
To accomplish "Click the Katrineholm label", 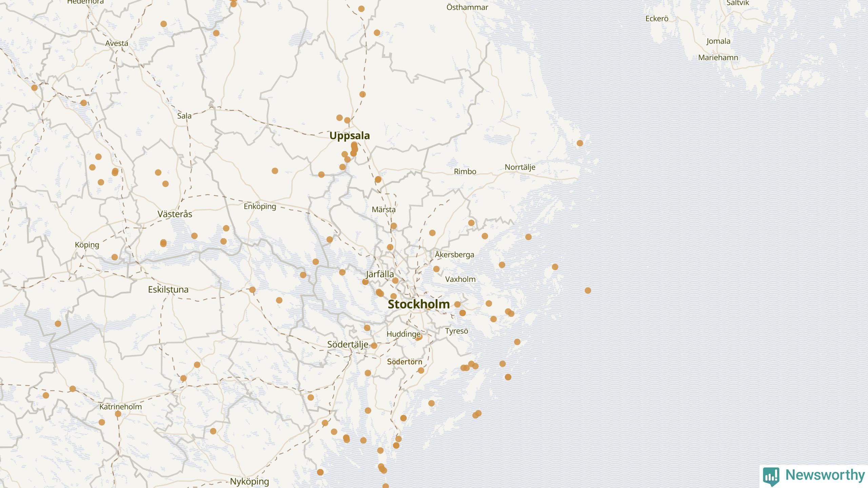I will tap(120, 407).
